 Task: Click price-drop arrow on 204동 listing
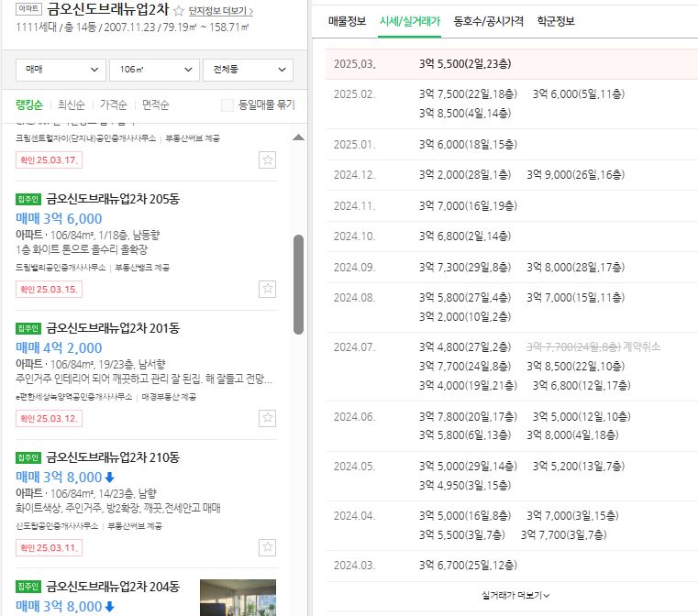point(109,606)
